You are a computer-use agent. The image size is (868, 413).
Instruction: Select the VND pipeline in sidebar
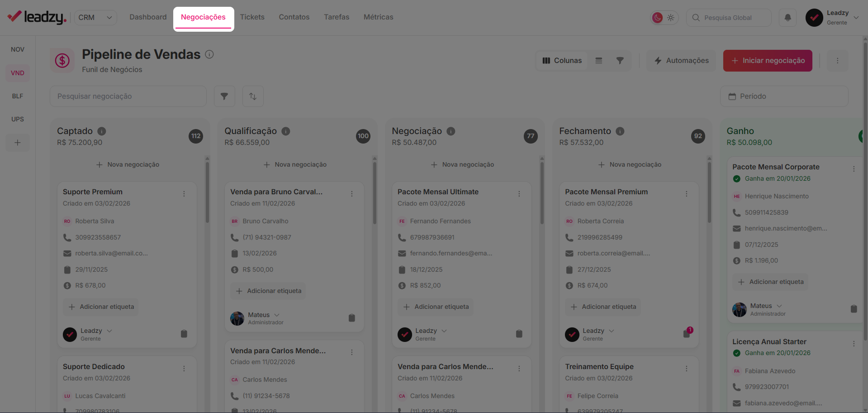pyautogui.click(x=18, y=73)
